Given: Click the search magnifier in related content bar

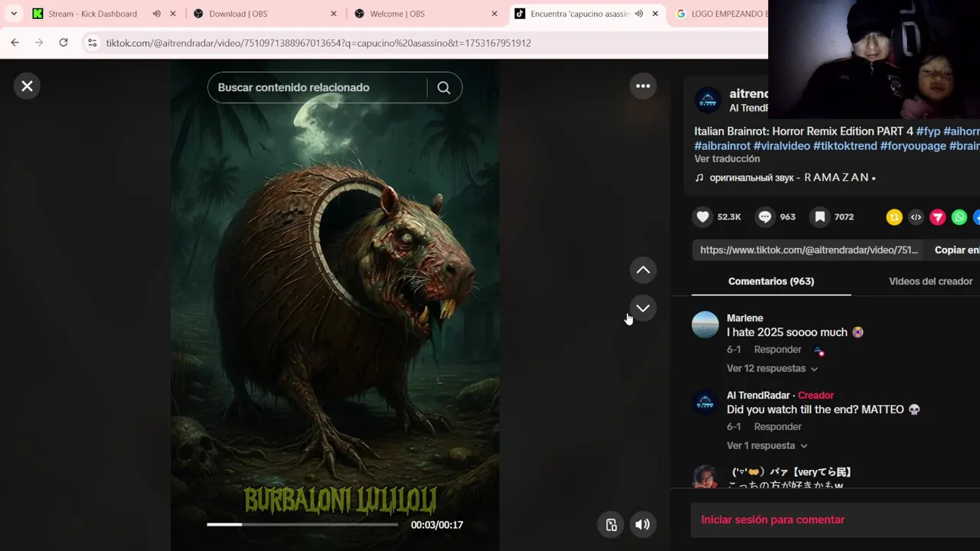Looking at the screenshot, I should click(443, 87).
